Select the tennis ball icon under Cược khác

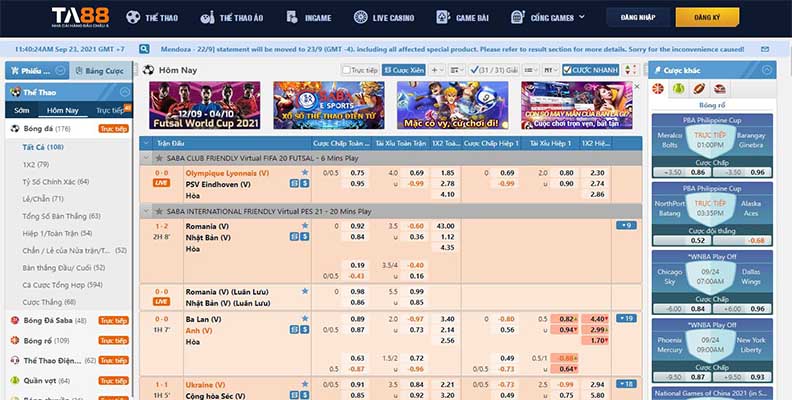pos(678,89)
